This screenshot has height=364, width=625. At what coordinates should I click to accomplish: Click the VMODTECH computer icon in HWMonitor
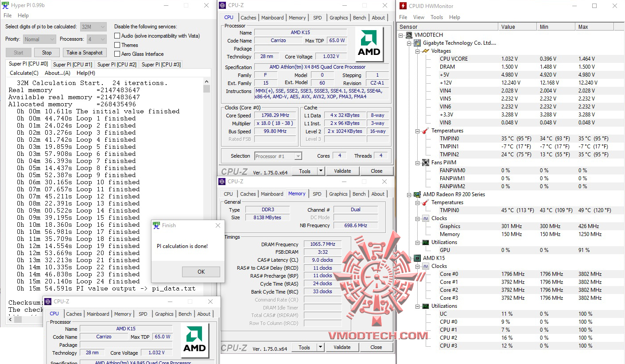(x=409, y=35)
